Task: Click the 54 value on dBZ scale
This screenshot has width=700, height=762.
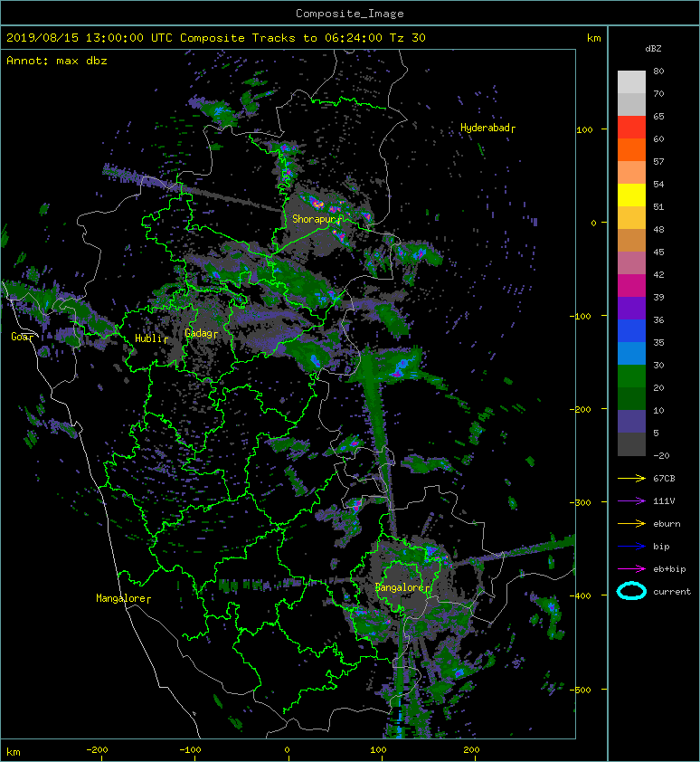Action: pos(658,185)
